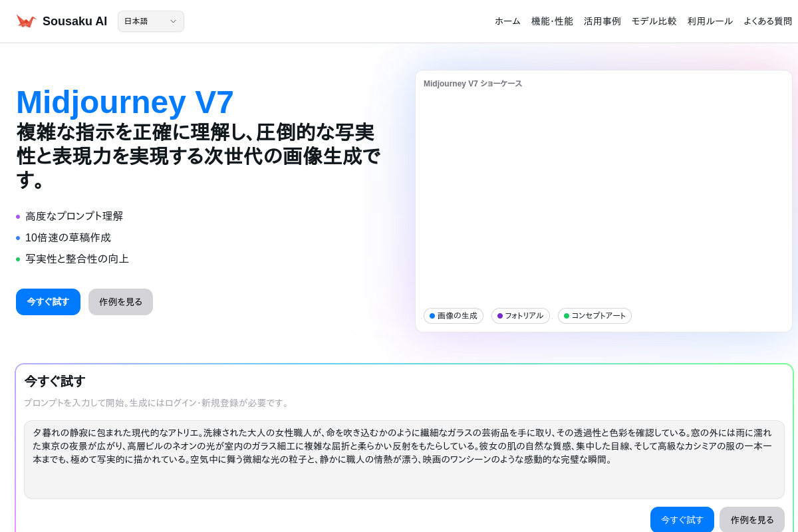The image size is (798, 532).
Task: Select the 画像の生成 tag chip
Action: [x=454, y=316]
